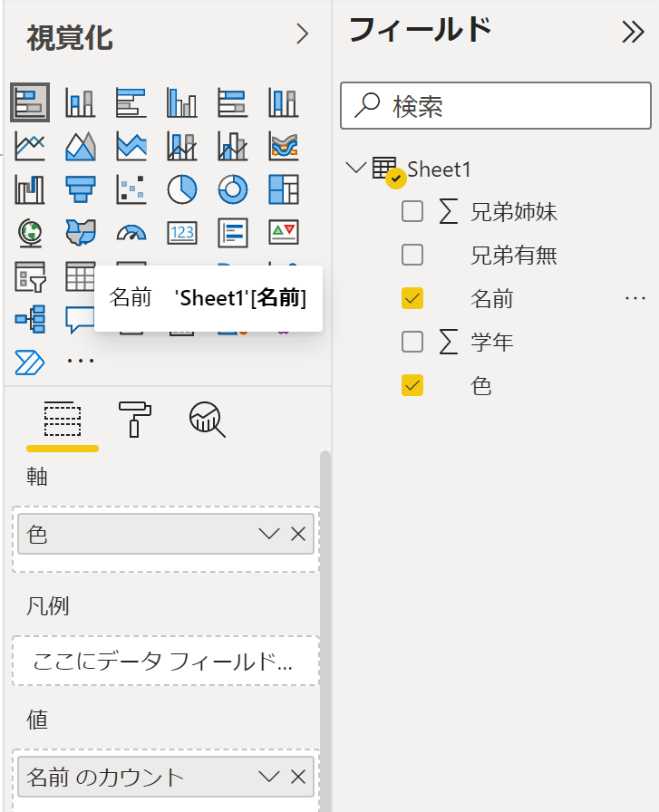Open the Power Automate visual

(x=30, y=360)
